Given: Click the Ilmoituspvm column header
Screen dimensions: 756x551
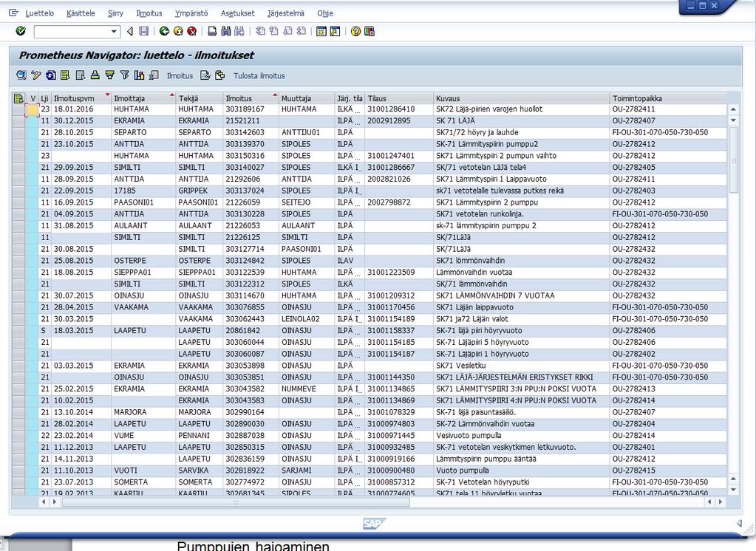Looking at the screenshot, I should (81, 98).
